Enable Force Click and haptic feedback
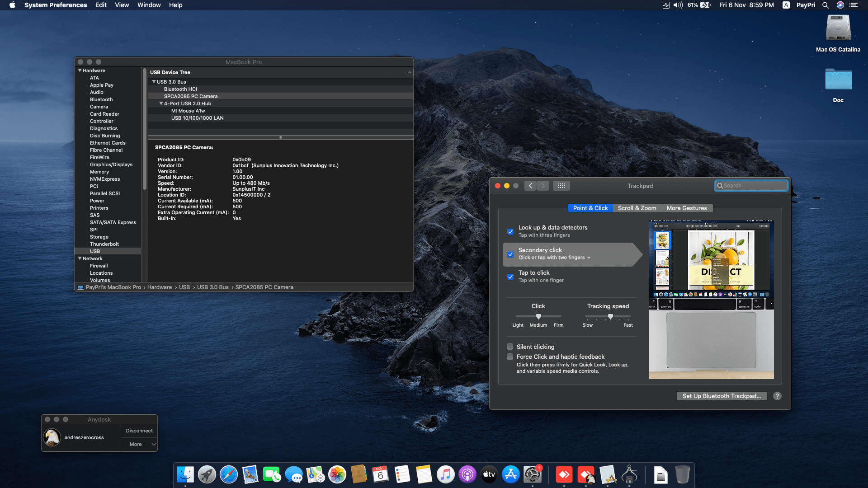 click(x=510, y=357)
